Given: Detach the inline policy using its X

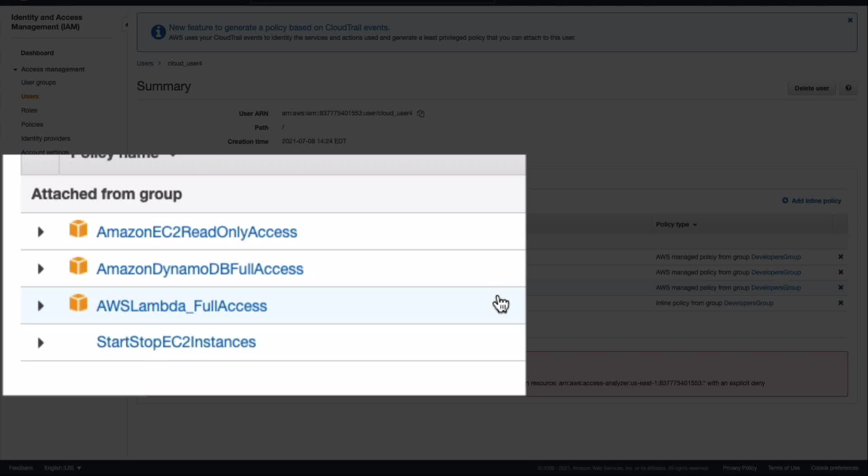Looking at the screenshot, I should coord(840,303).
